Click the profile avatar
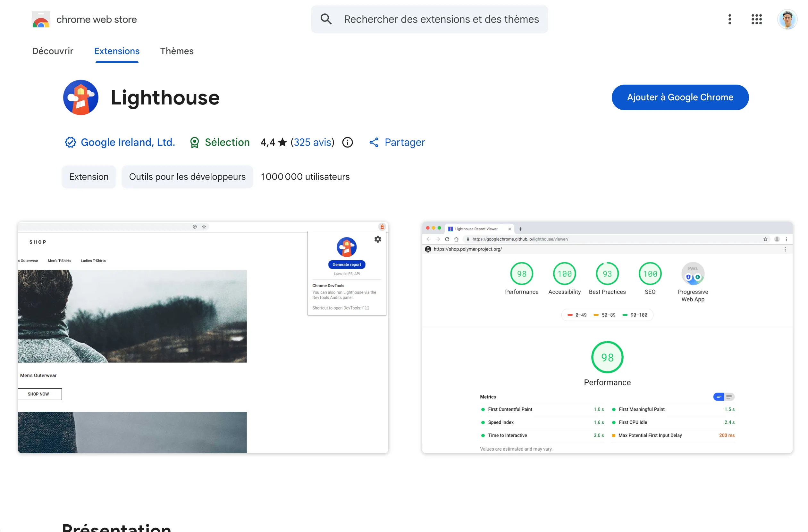This screenshot has height=532, width=808. click(787, 19)
